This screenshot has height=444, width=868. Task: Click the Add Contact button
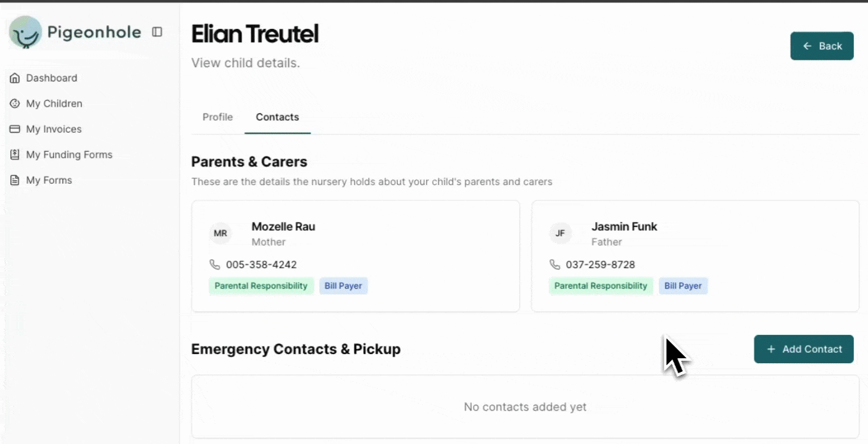click(803, 349)
